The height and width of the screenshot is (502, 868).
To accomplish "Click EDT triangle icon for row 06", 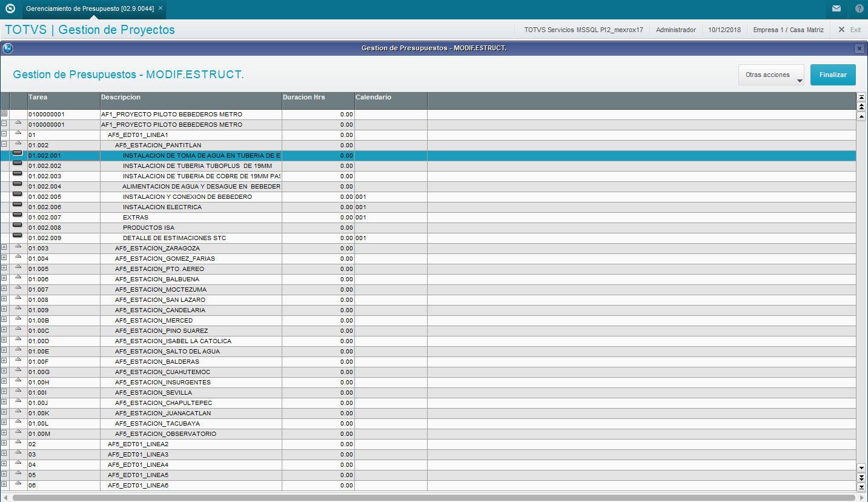I will pos(18,483).
